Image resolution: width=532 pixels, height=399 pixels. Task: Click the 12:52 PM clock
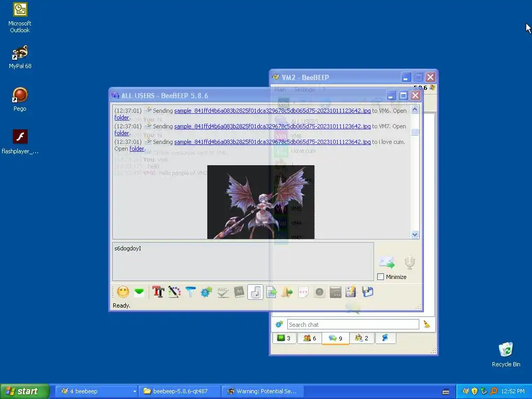512,391
